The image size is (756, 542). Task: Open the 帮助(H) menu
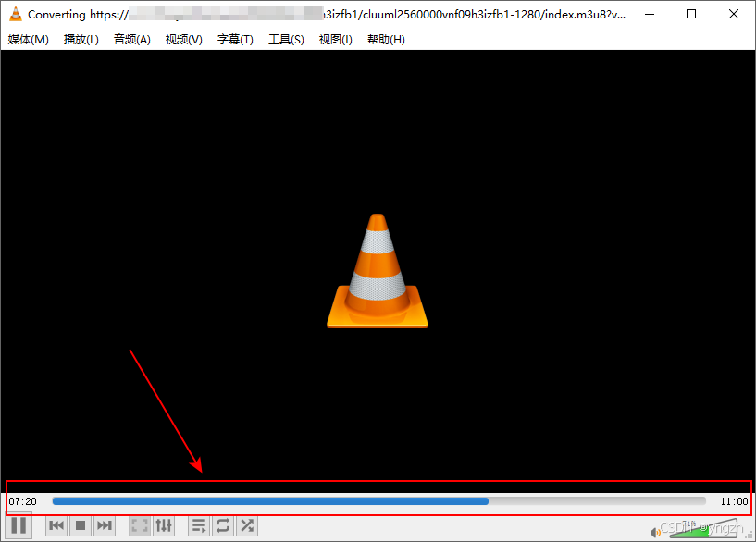[386, 40]
